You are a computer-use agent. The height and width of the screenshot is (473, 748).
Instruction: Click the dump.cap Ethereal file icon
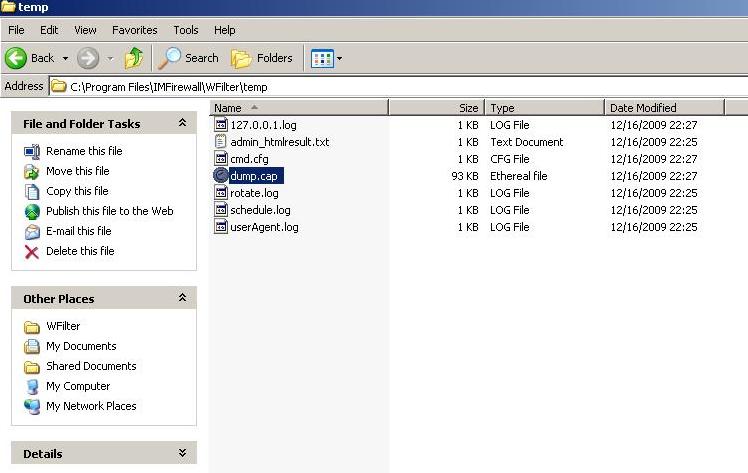(x=220, y=176)
